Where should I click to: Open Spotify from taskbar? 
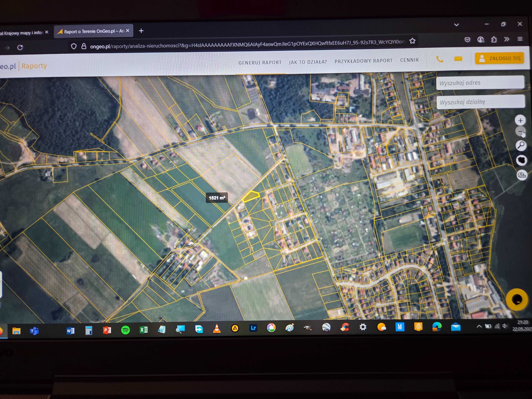coord(125,330)
